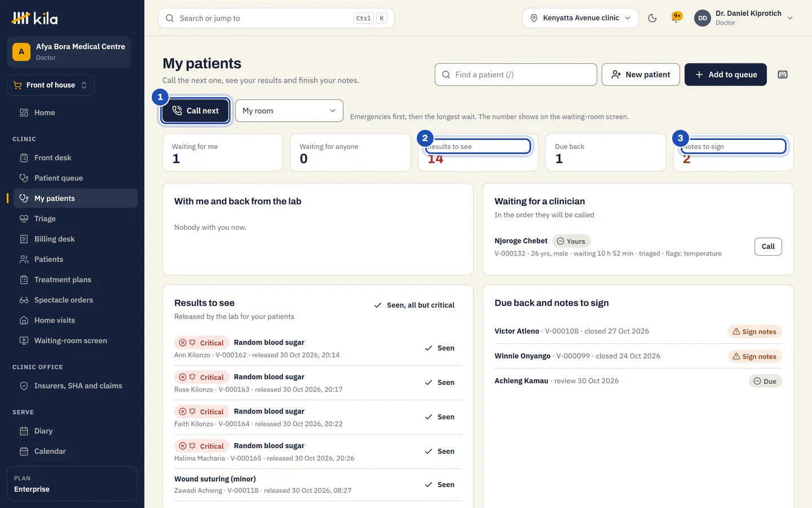Click Add to queue
812x508 pixels.
726,75
